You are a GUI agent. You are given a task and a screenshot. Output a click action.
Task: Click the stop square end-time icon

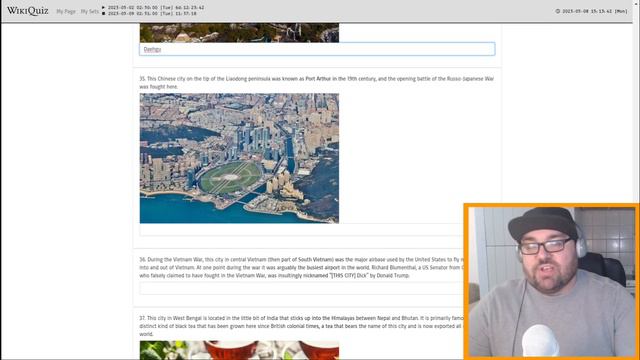[x=104, y=13]
